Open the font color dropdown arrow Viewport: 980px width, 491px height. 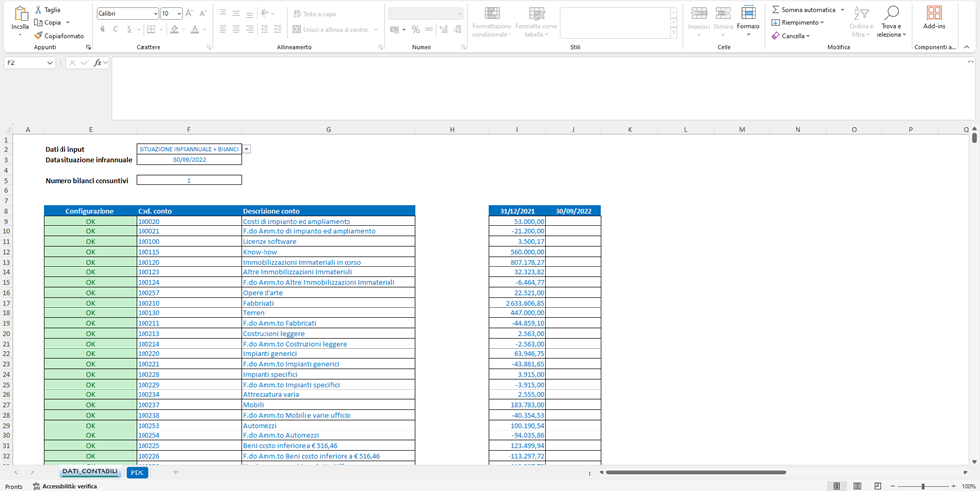click(204, 29)
